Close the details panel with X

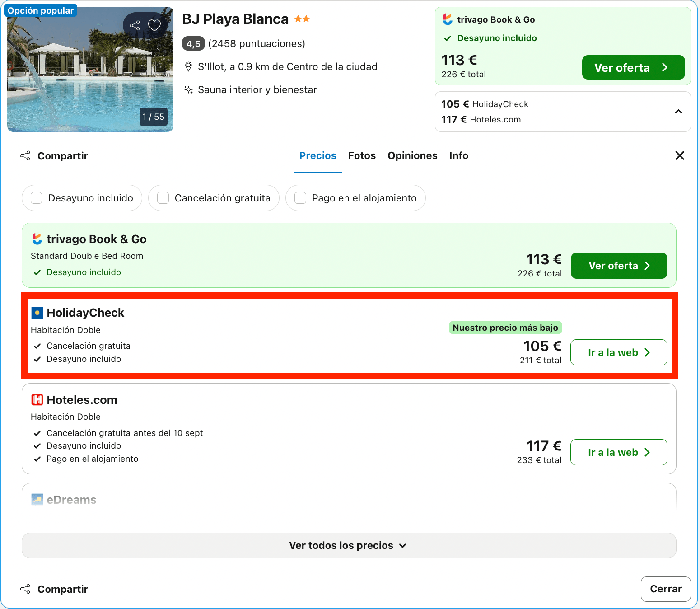(679, 155)
